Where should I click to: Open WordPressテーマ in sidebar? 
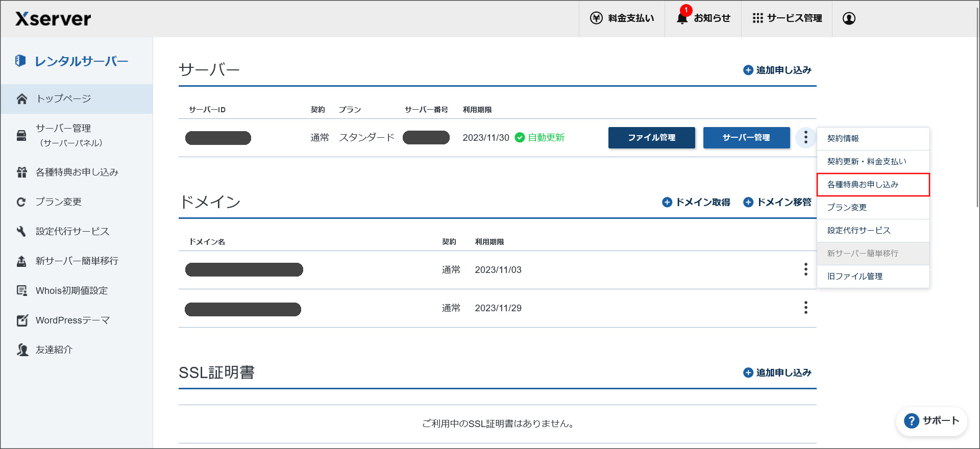pyautogui.click(x=77, y=320)
